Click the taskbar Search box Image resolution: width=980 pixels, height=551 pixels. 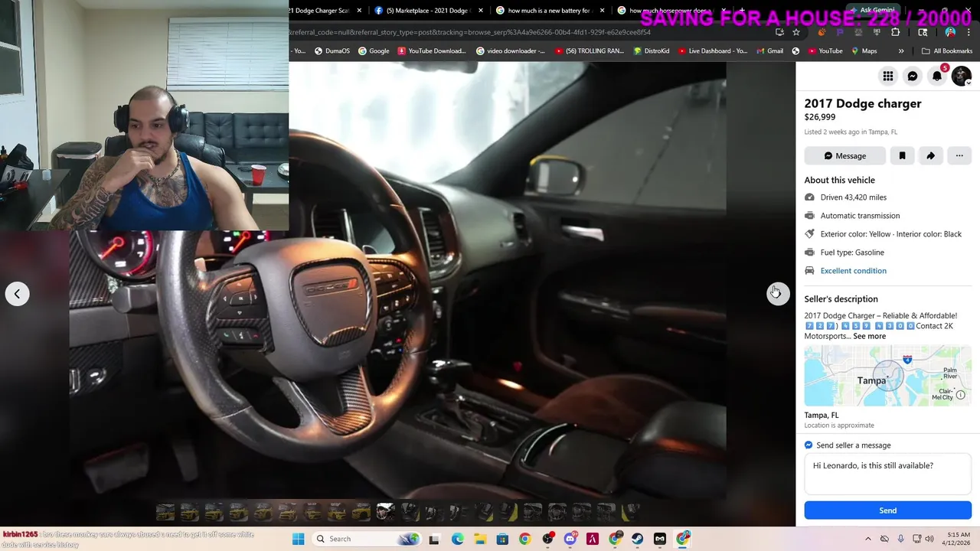tap(367, 539)
